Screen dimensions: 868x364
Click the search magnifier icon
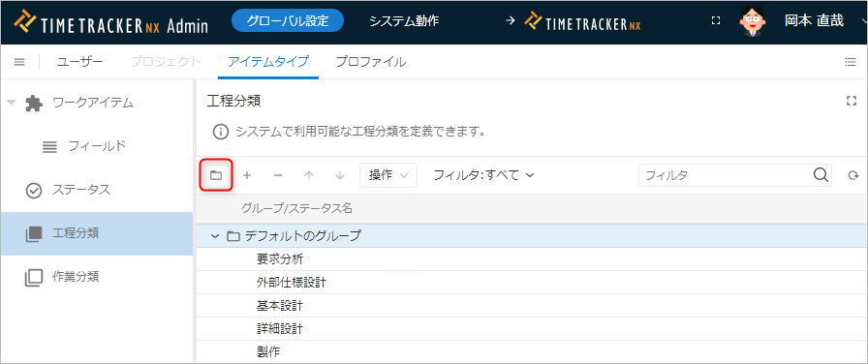[x=821, y=175]
